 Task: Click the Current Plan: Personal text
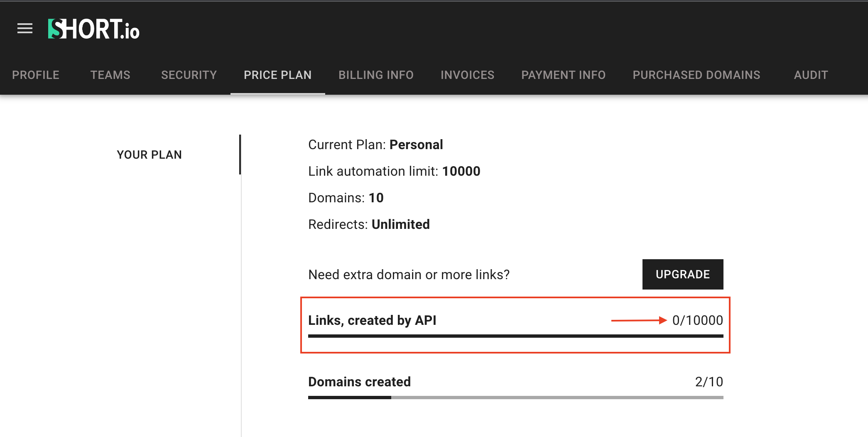[x=375, y=145]
